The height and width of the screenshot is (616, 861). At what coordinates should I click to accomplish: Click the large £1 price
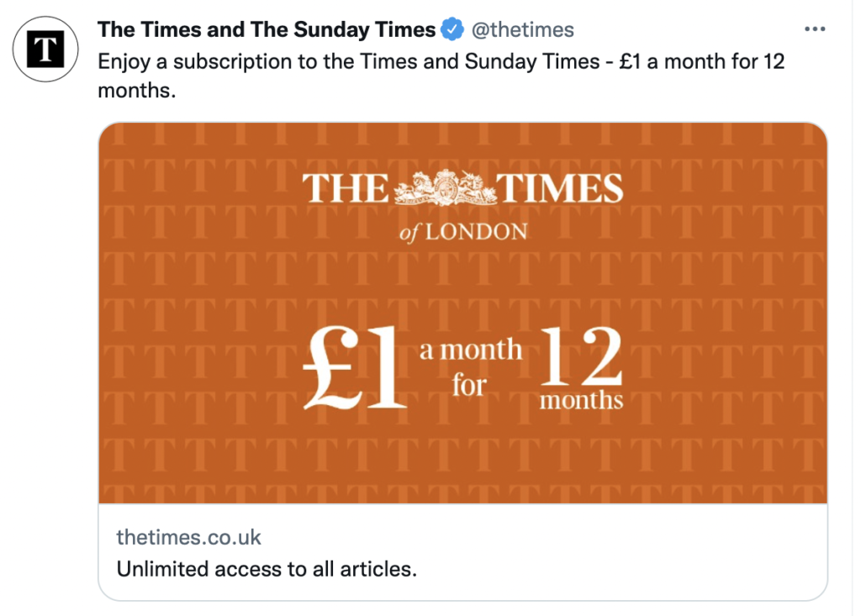pyautogui.click(x=356, y=367)
